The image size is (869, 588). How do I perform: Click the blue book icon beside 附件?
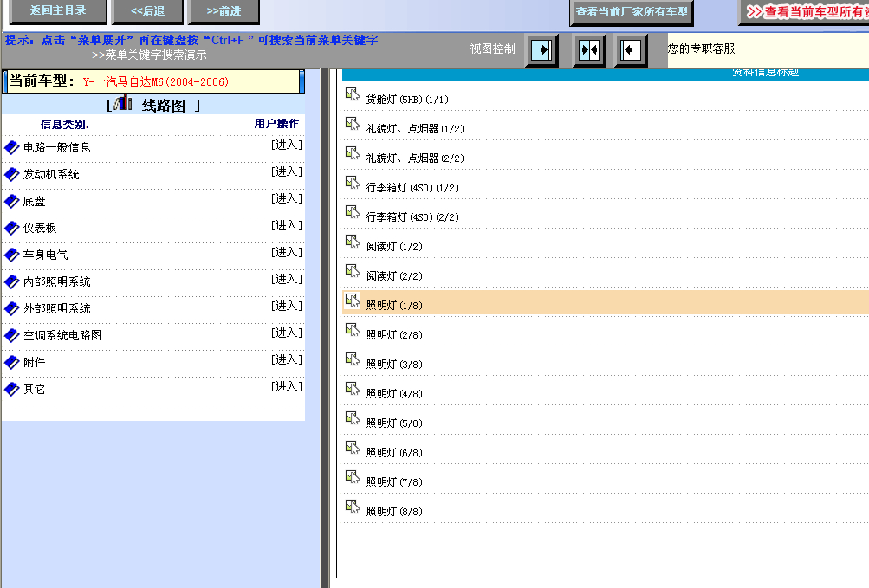(x=11, y=363)
